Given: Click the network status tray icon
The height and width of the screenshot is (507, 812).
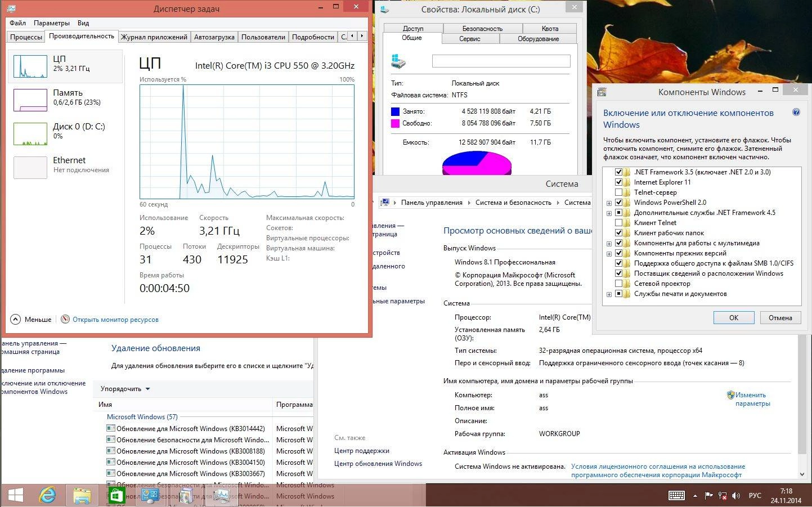Looking at the screenshot, I should point(722,495).
